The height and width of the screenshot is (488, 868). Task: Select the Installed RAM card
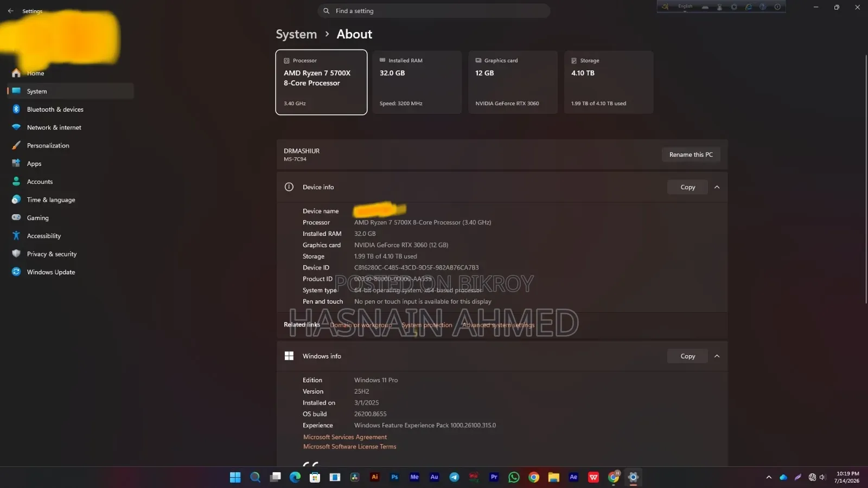417,82
